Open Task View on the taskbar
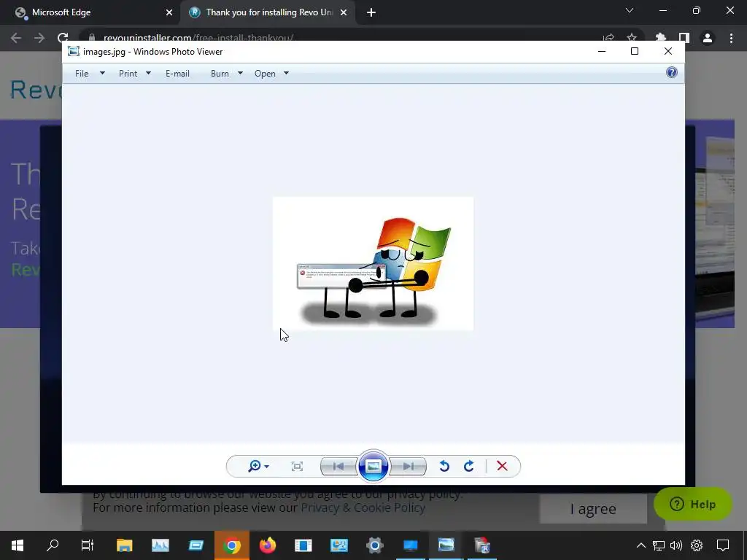The height and width of the screenshot is (560, 747). [x=88, y=545]
